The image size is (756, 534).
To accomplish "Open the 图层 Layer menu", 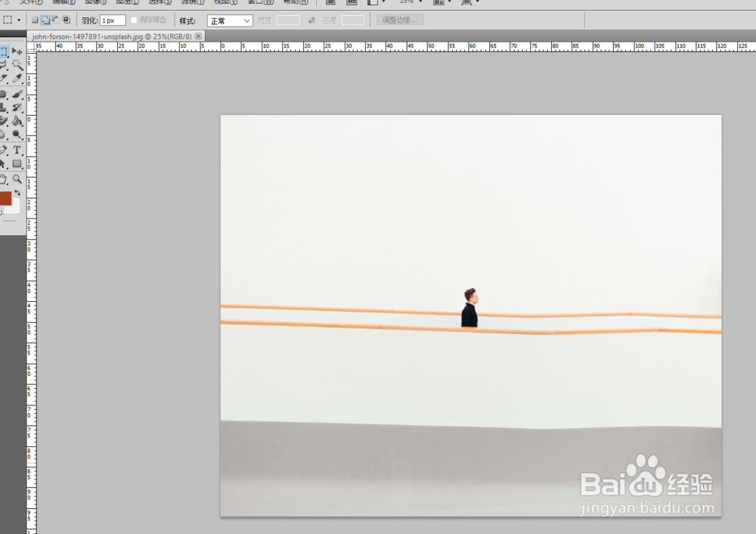I will [x=127, y=2].
